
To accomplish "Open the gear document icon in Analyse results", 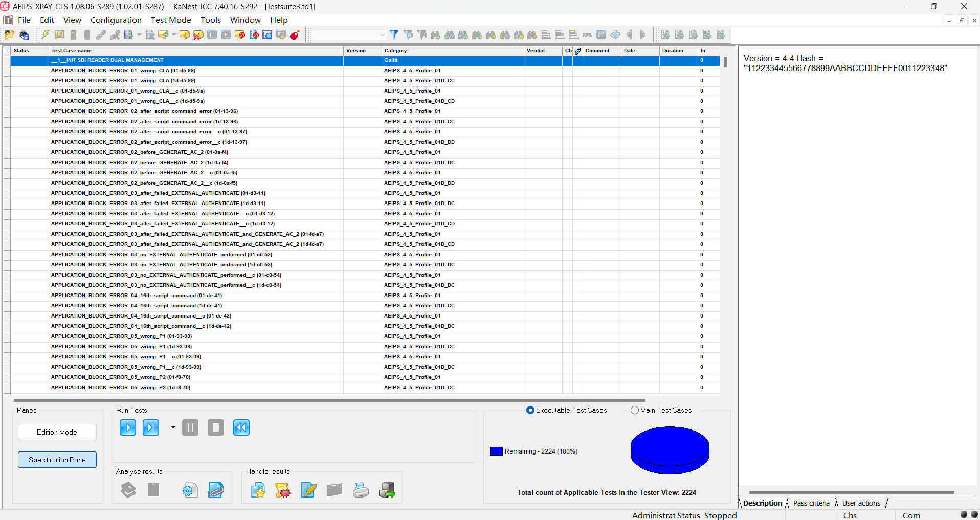I will (190, 490).
